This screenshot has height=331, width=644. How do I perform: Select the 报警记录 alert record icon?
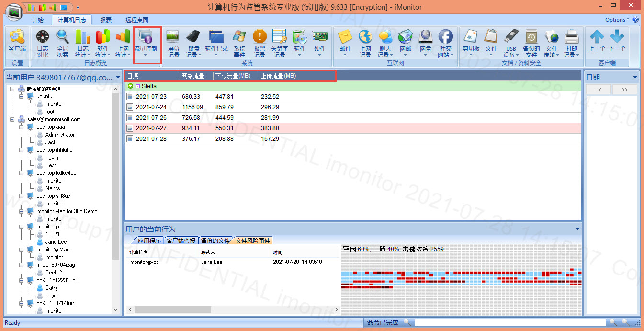click(260, 43)
